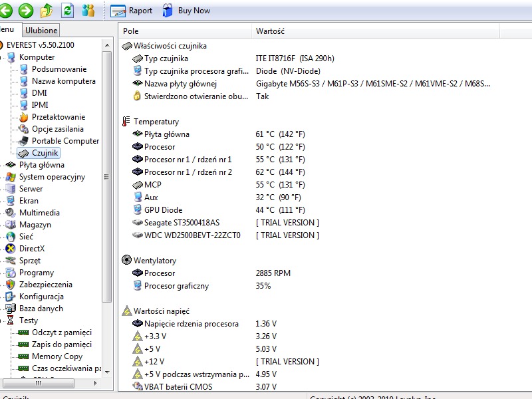This screenshot has height=399, width=532.
Task: Refresh the sensor readings
Action: click(67, 10)
